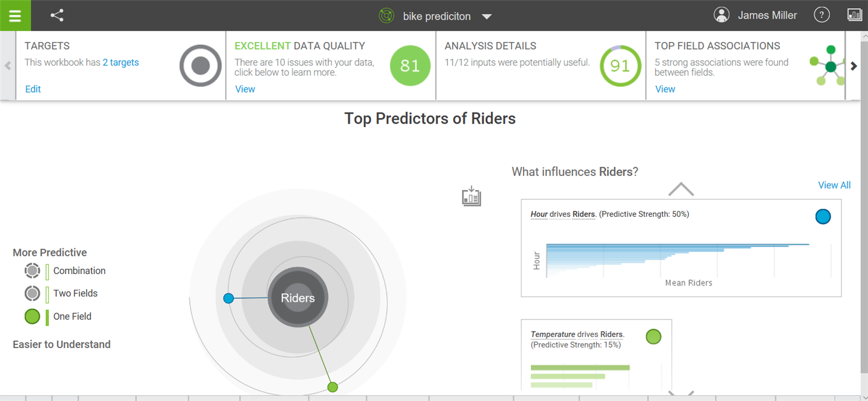Open the bike prediciton workbook dropdown
Image resolution: width=868 pixels, height=401 pixels.
point(487,16)
